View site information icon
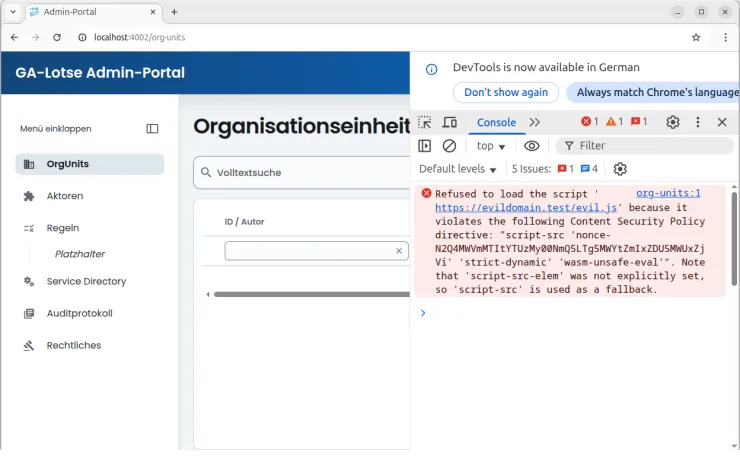740x462 pixels. point(82,37)
